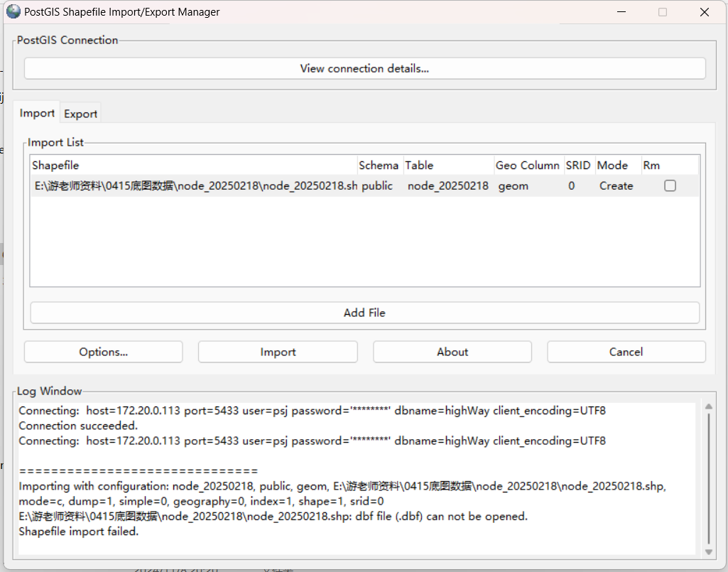Screen dimensions: 728x572
Task: Edit the SRID value 0 cell
Action: pos(580,186)
